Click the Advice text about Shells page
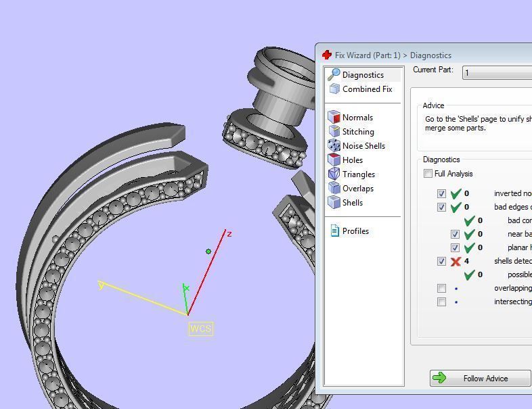 pos(479,123)
